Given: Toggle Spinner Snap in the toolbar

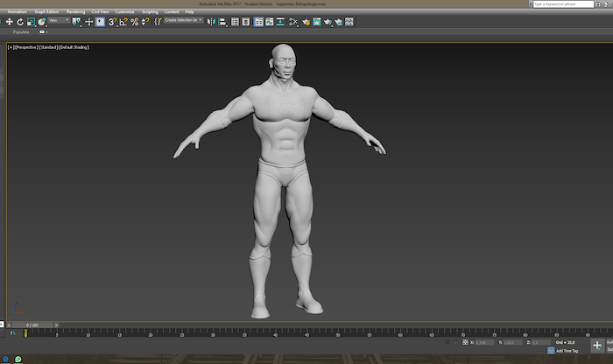Looking at the screenshot, I should click(x=145, y=22).
